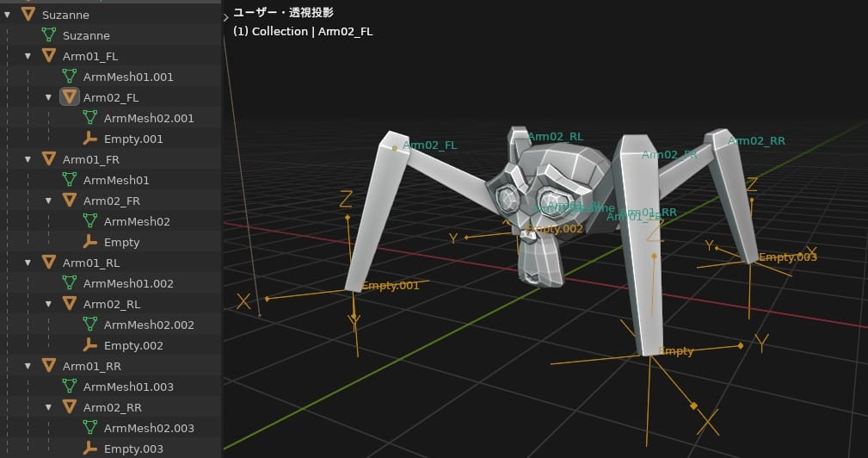Viewport: 868px width, 458px height.
Task: Collapse the Arm02_FL tree node
Action: pyautogui.click(x=48, y=97)
